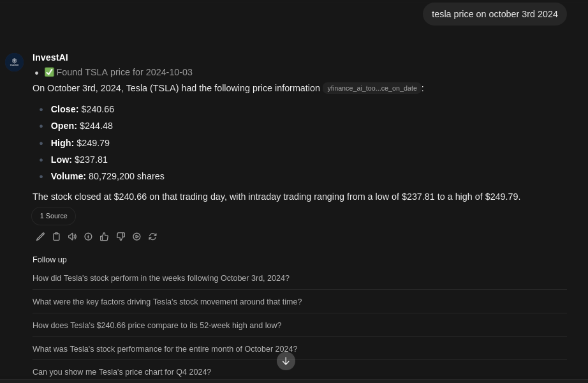Click the Follow up section heading
Image resolution: width=588 pixels, height=383 pixels.
tap(49, 259)
